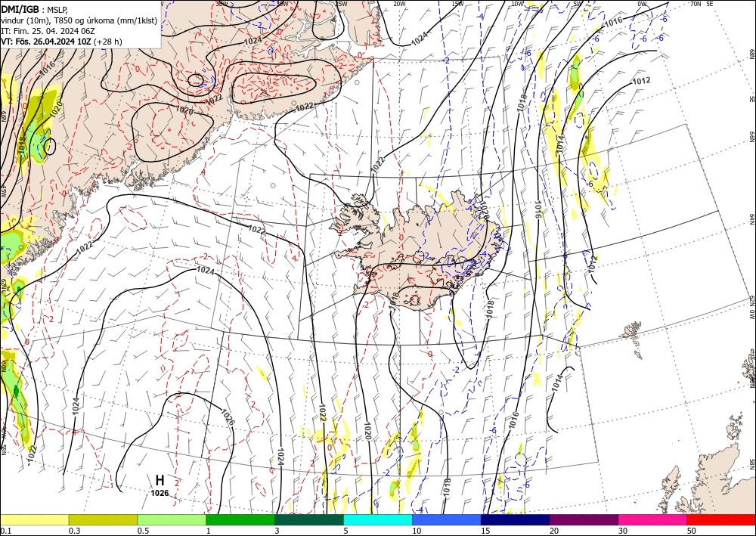Image resolution: width=756 pixels, height=536 pixels.
Task: Select the dark teal 3–5 legend swatch
Action: pos(309,519)
